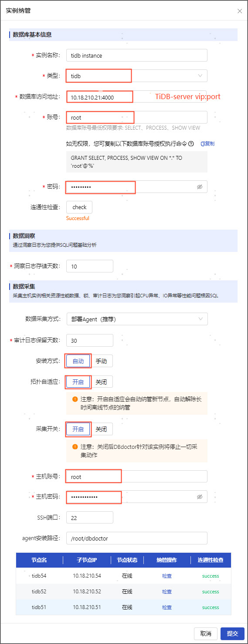Click the help question mark icon after 授权执行命令

pos(191,144)
